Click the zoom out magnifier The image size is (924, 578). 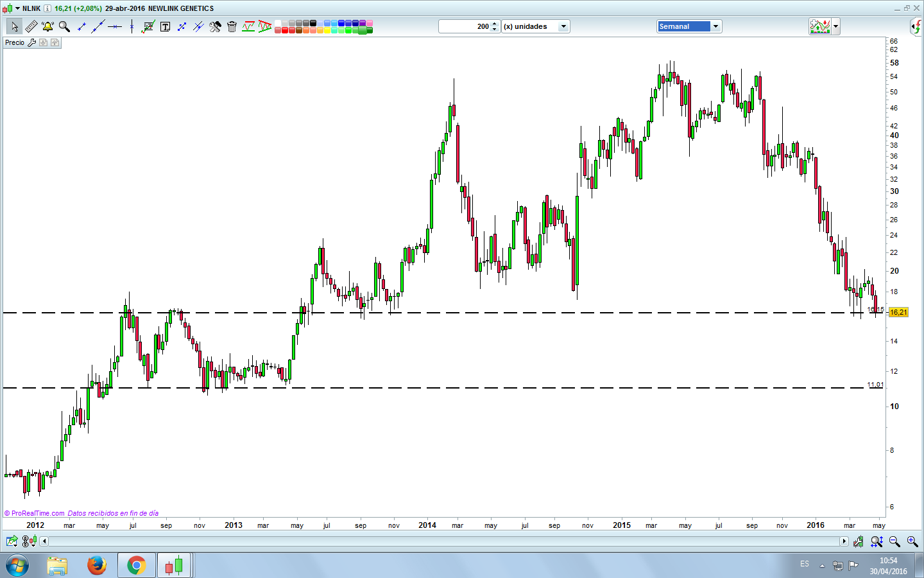pos(894,541)
